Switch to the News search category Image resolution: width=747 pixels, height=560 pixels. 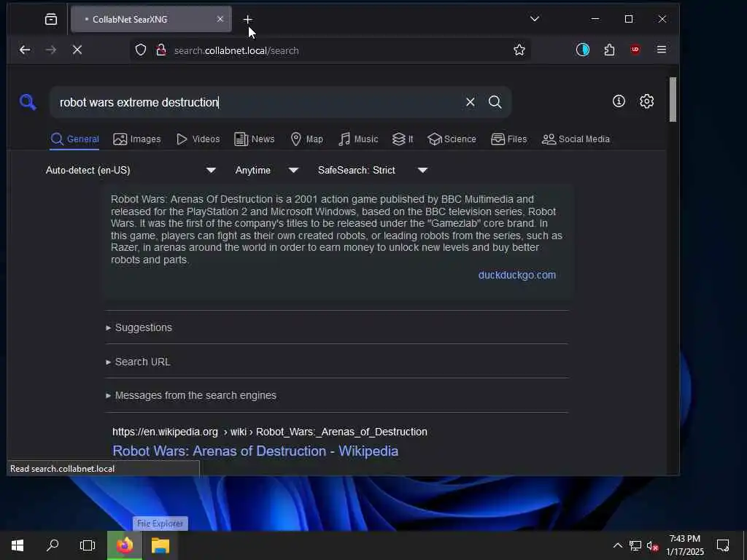(x=255, y=139)
